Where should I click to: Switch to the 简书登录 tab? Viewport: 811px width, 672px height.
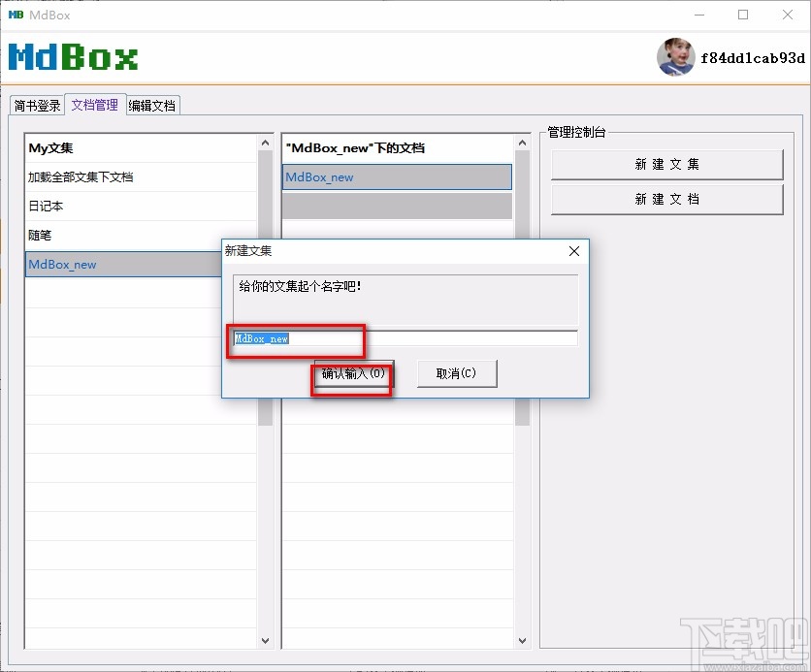coord(36,105)
